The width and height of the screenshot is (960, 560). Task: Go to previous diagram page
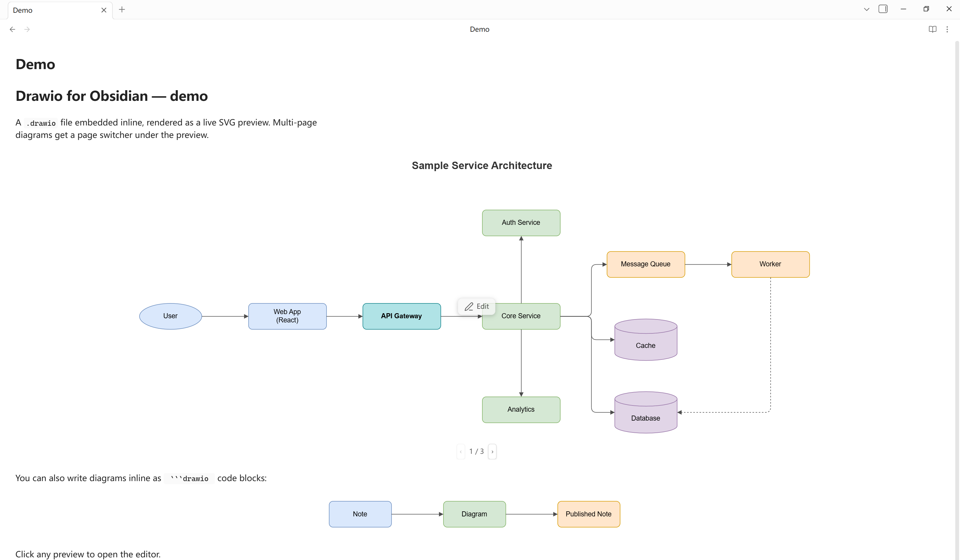tap(461, 451)
